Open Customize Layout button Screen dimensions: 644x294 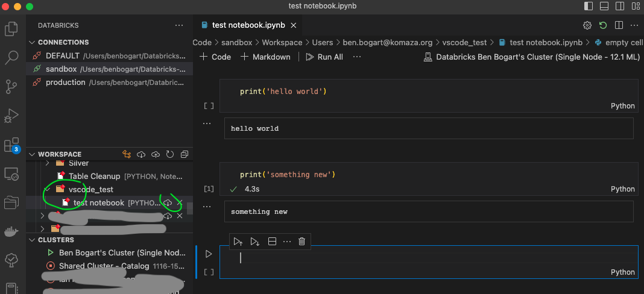click(x=635, y=6)
